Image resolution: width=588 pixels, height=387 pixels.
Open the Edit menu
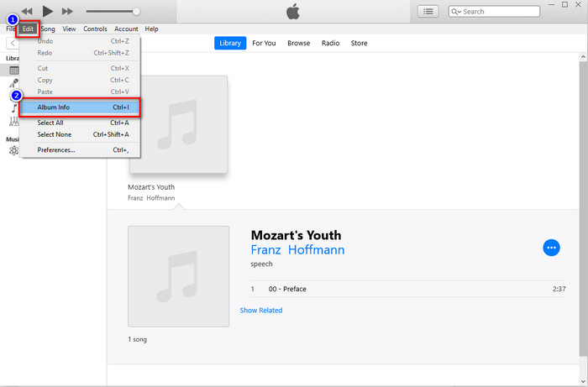[x=28, y=29]
